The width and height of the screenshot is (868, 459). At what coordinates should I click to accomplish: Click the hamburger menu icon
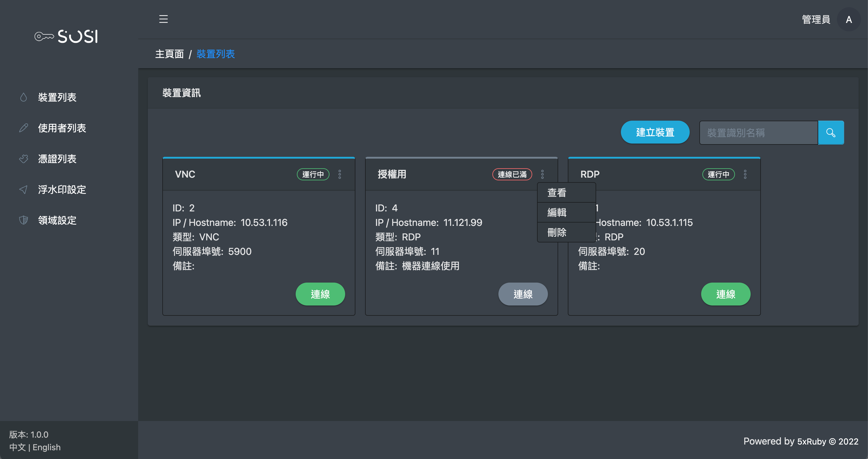164,19
